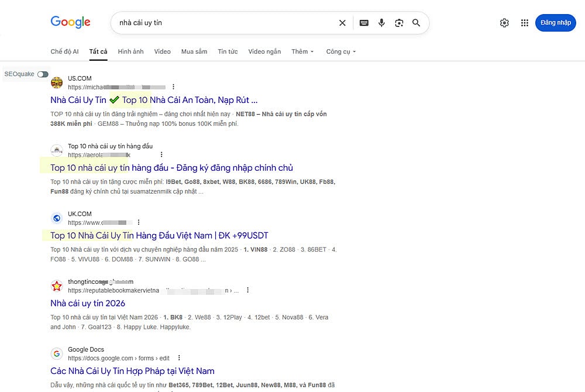The image size is (585, 392).
Task: Click the Đăng nhập sign-in button
Action: coord(556,23)
